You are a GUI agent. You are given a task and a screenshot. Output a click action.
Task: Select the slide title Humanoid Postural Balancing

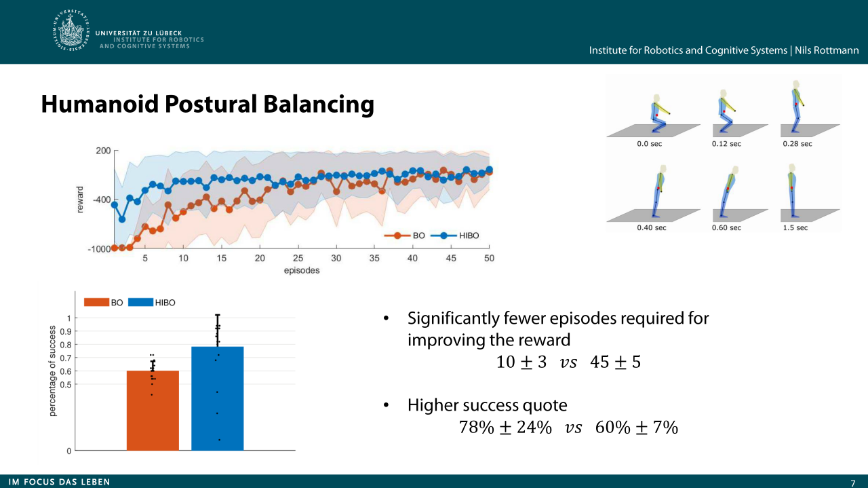208,105
